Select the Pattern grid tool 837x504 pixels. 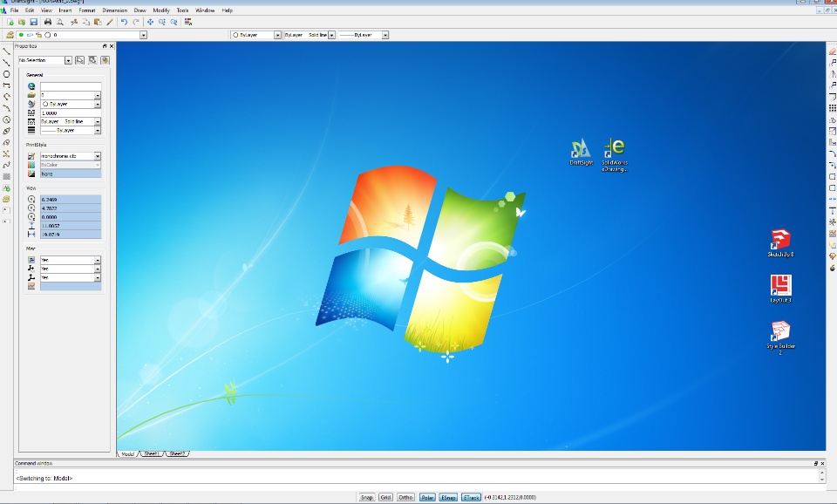(832, 108)
